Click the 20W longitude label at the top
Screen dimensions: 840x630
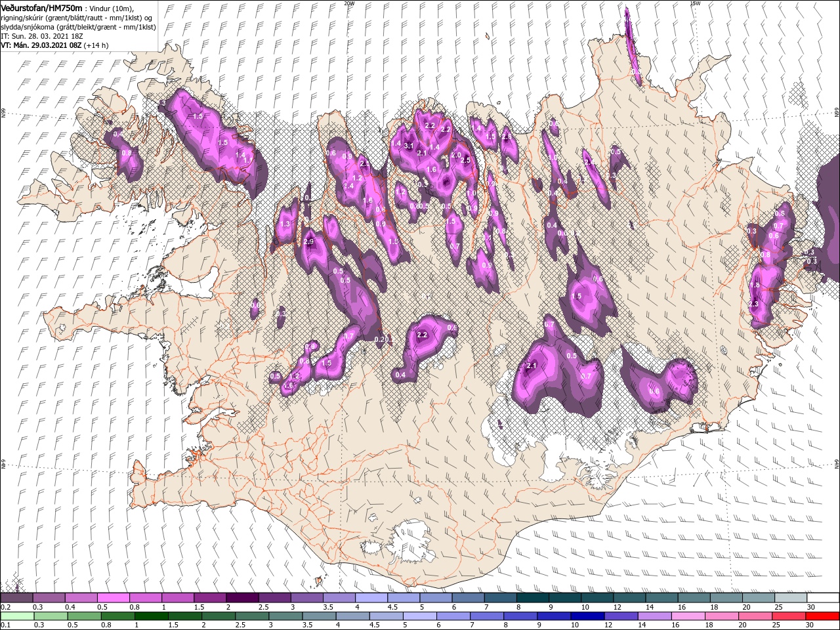(x=349, y=3)
